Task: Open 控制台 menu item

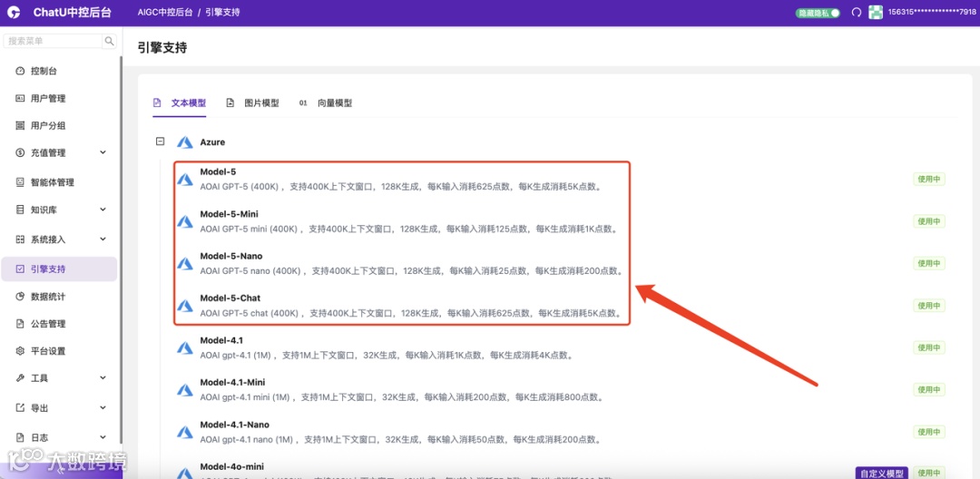Action: pos(59,71)
